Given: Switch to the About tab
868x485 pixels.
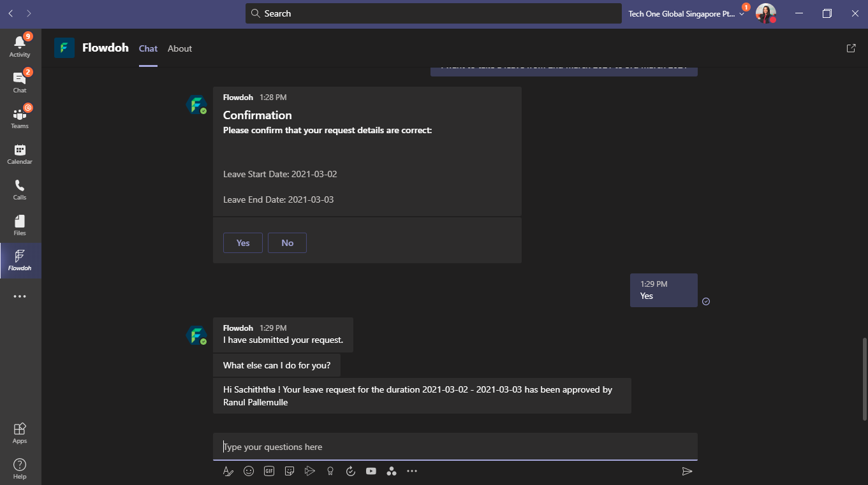Looking at the screenshot, I should click(x=180, y=48).
